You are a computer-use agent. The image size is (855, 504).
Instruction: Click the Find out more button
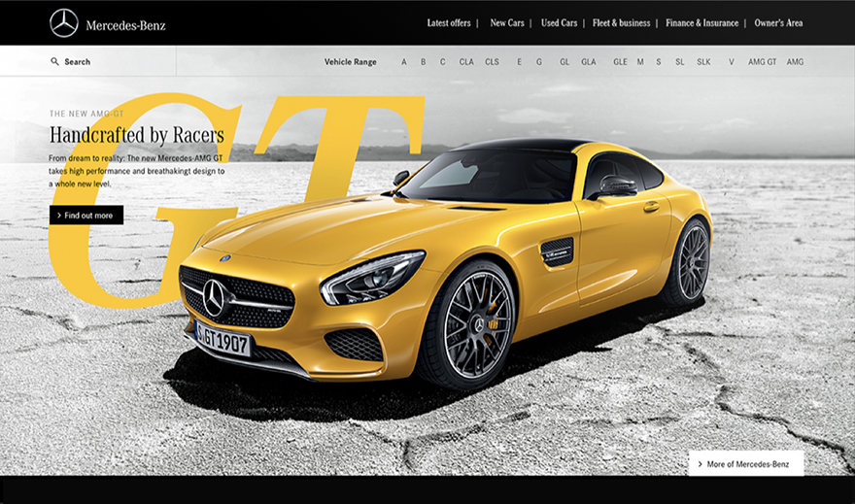pyautogui.click(x=86, y=216)
